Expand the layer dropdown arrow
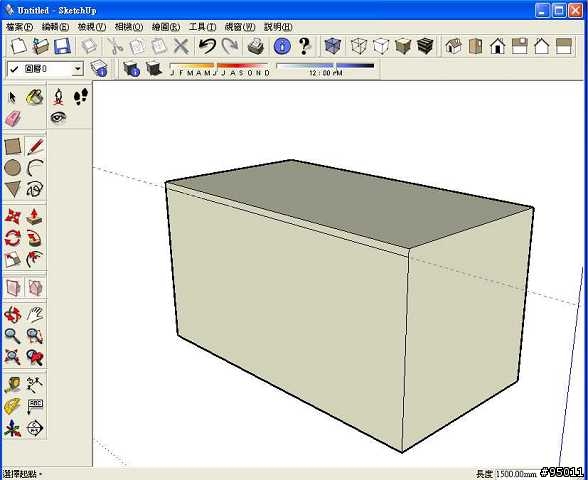Image resolution: width=588 pixels, height=480 pixels. (x=77, y=69)
